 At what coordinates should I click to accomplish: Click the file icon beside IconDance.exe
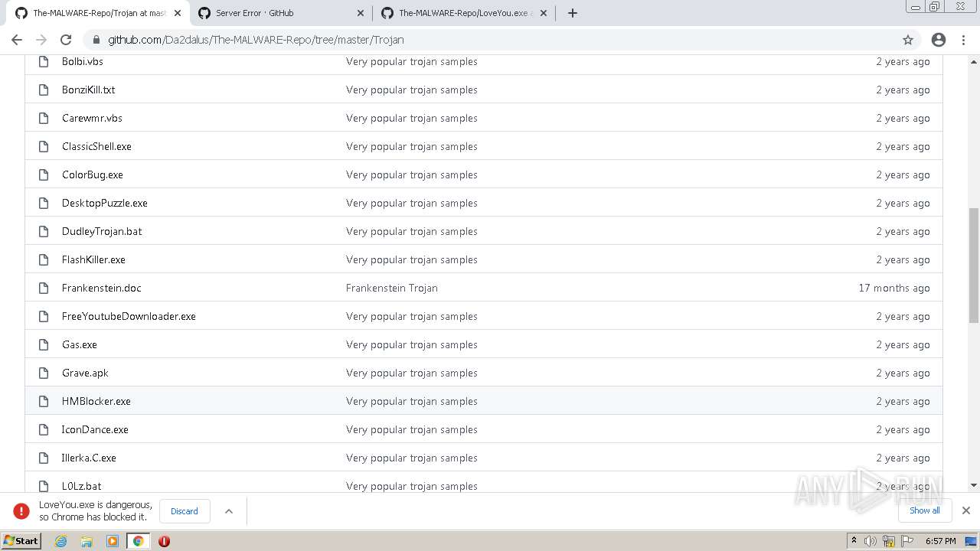point(44,429)
